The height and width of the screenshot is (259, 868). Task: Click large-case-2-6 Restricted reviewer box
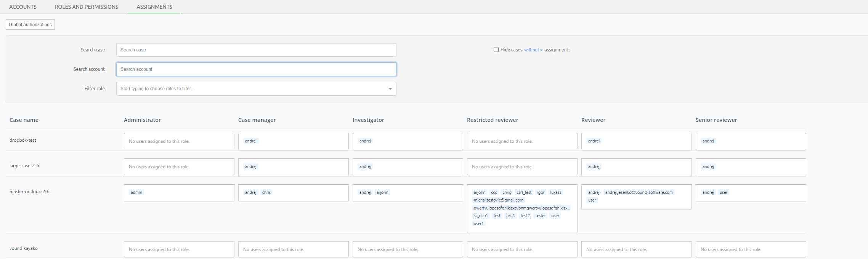tap(522, 167)
